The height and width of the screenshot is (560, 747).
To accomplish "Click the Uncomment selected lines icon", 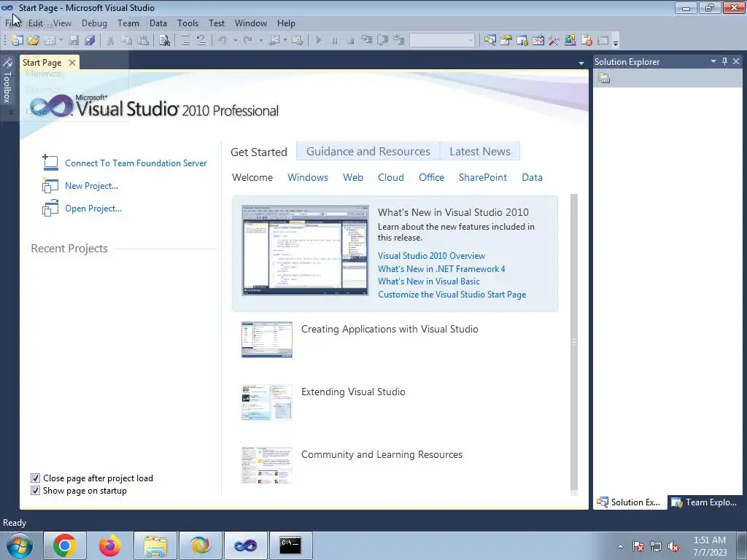I will click(201, 41).
